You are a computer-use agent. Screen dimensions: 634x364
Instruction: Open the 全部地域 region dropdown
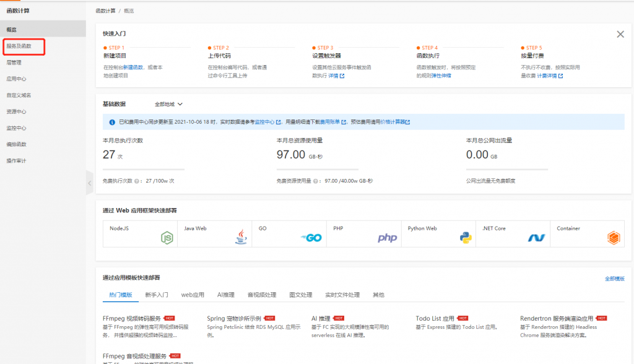[x=168, y=105]
